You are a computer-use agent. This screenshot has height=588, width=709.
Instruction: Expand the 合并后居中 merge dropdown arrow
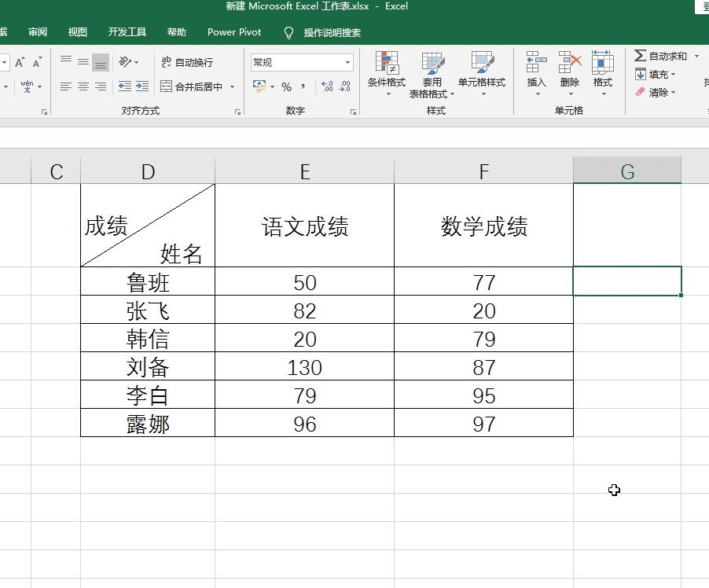coord(230,86)
